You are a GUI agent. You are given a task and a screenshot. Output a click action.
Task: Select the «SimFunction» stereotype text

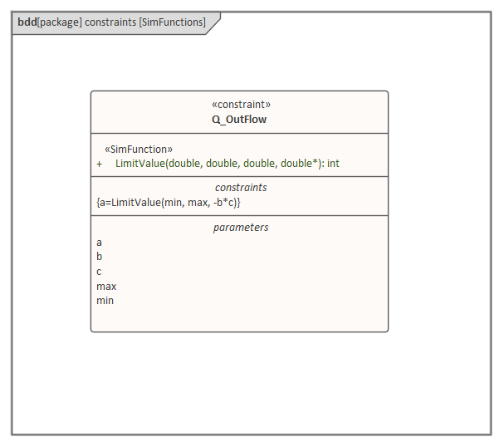[139, 149]
